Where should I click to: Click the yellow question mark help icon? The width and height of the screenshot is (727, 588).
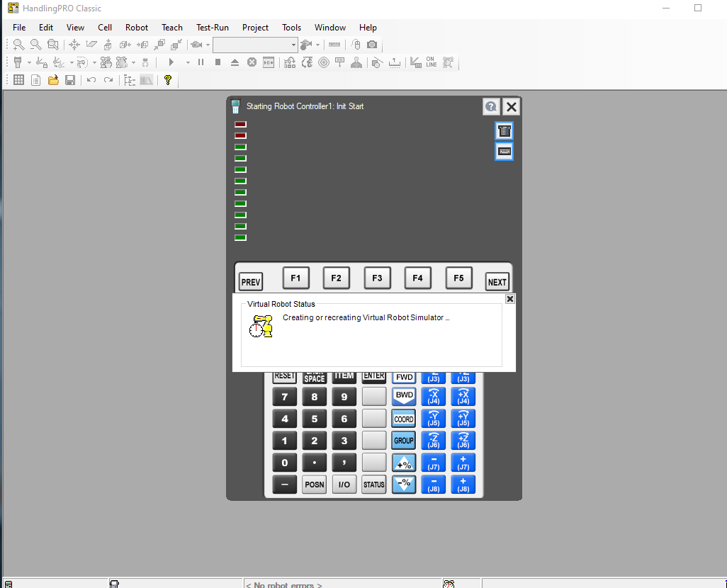point(168,80)
